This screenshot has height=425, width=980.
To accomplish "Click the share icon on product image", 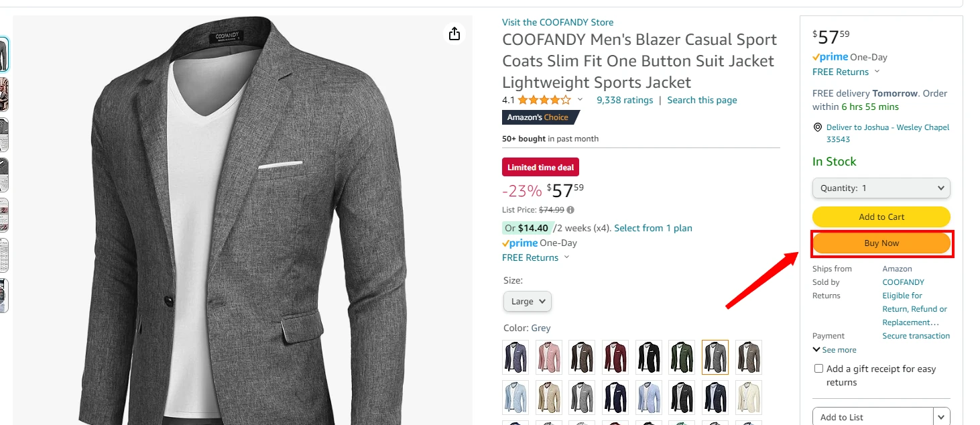I will [x=454, y=34].
